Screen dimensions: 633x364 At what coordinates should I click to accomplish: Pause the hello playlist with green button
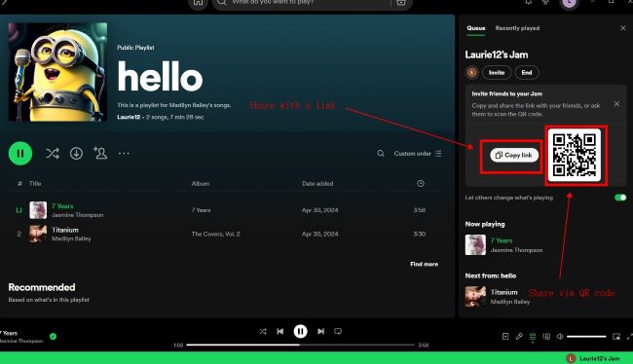[x=20, y=154]
